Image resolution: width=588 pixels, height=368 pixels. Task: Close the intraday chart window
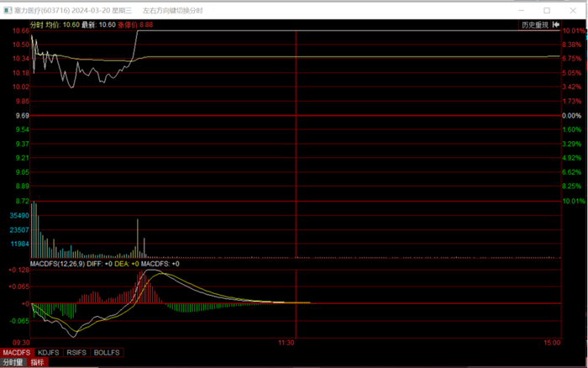pos(573,11)
